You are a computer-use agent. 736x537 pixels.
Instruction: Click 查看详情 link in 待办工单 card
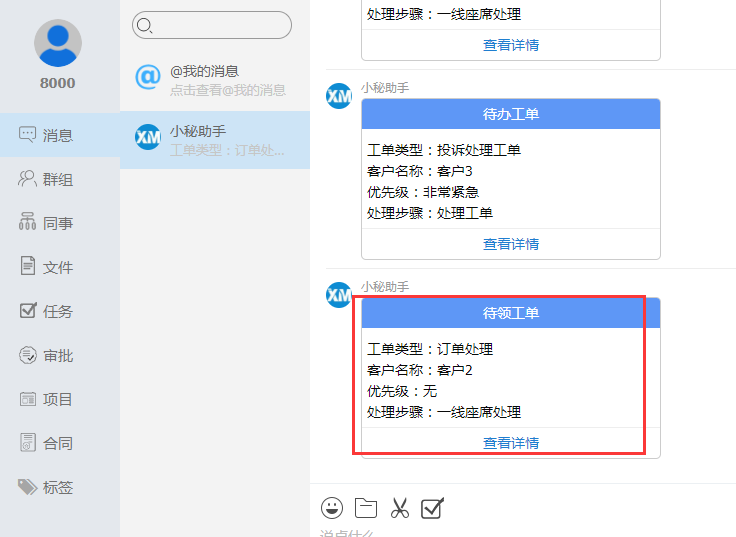511,244
